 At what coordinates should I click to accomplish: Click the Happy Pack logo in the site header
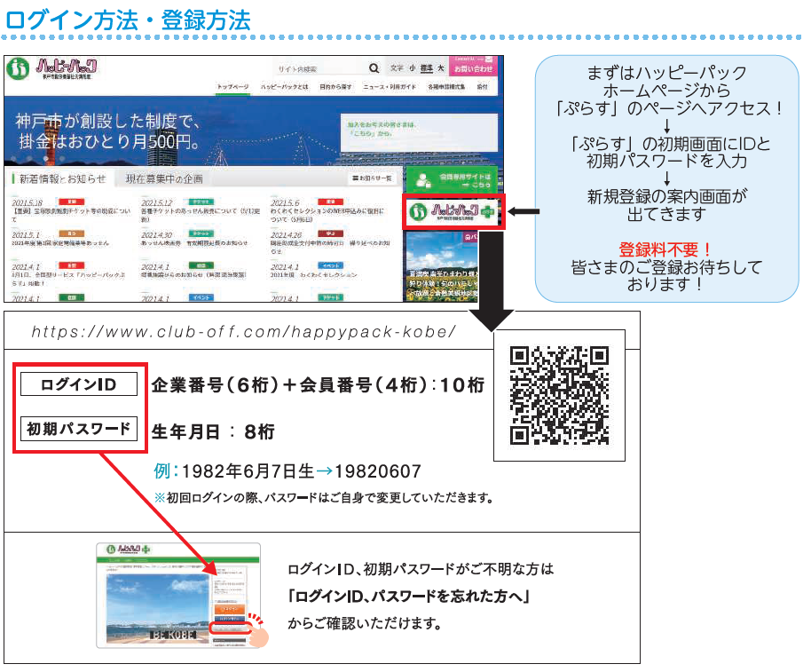pyautogui.click(x=53, y=70)
